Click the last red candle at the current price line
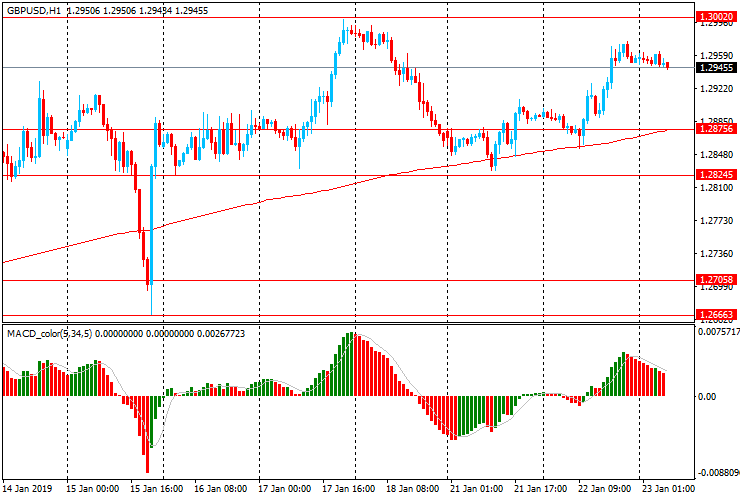Viewport: 740px width, 500px height. coord(668,66)
